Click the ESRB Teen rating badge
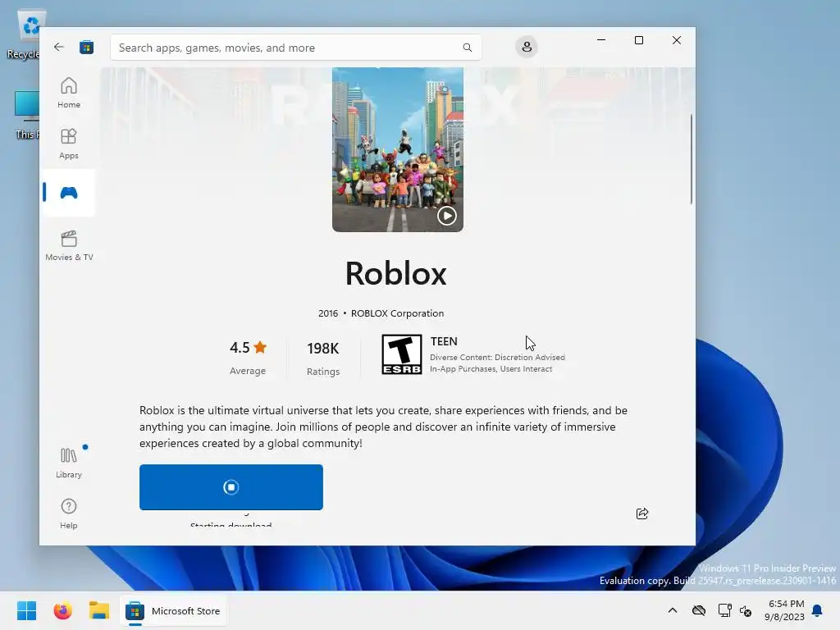The height and width of the screenshot is (630, 840). coord(401,354)
